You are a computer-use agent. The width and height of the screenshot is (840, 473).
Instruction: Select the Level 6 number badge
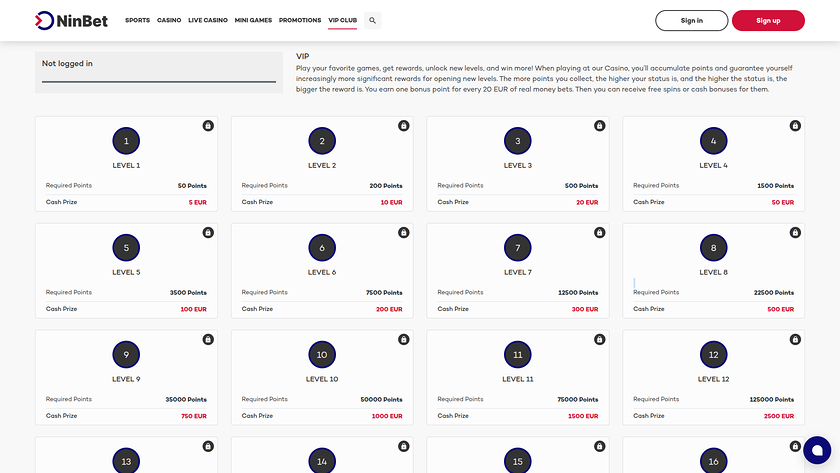point(322,248)
